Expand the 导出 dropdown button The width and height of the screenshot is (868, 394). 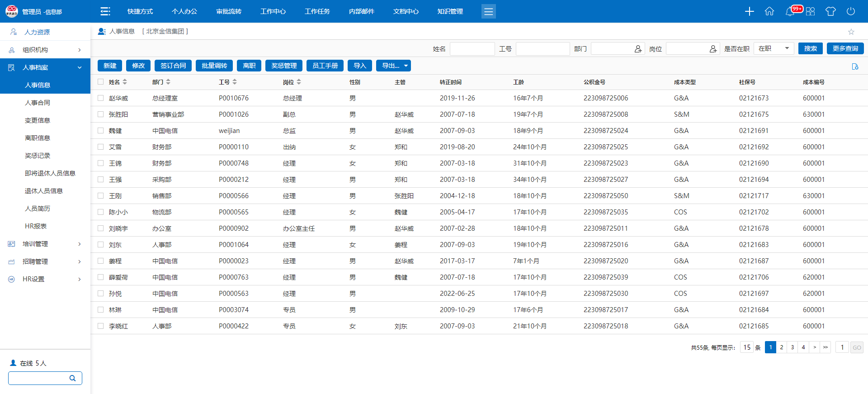point(393,66)
